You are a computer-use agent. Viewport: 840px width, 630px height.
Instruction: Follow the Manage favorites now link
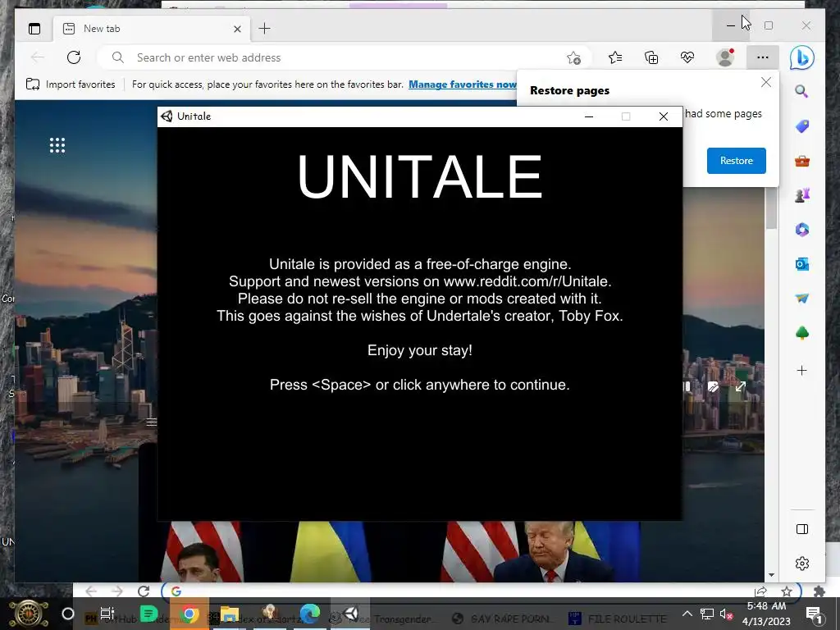(463, 84)
